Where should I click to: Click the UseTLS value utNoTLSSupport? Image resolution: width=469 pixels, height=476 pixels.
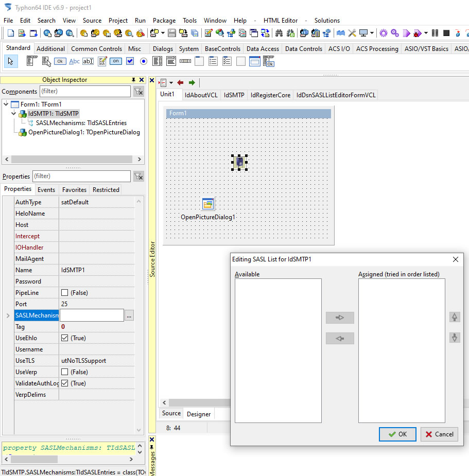[x=83, y=361]
